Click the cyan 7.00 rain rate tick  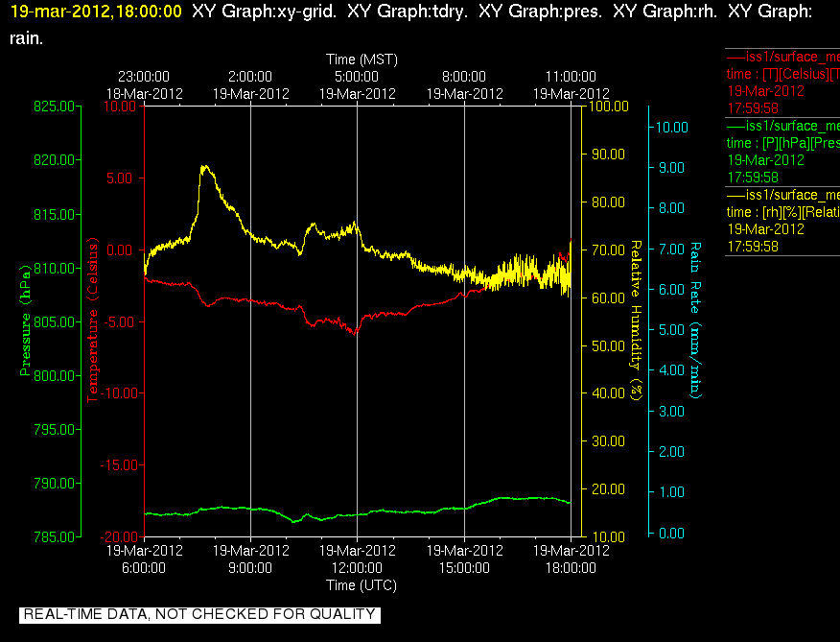[x=671, y=249]
